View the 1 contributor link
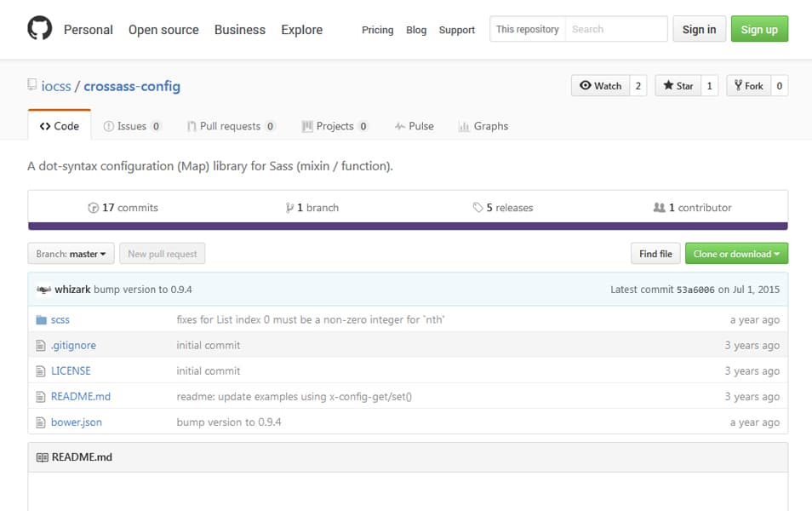This screenshot has width=812, height=511. click(692, 208)
